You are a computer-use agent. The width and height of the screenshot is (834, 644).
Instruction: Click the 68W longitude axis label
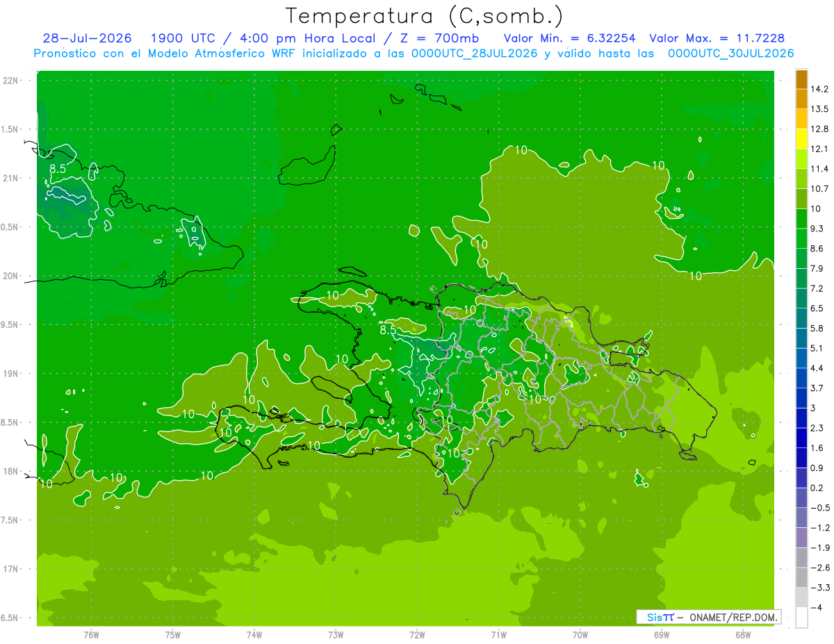click(743, 635)
